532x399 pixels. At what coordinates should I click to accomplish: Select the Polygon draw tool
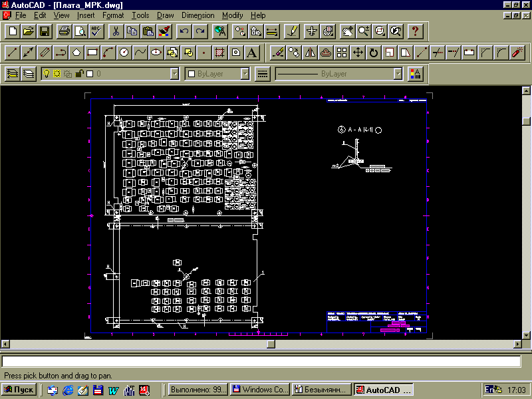click(76, 53)
